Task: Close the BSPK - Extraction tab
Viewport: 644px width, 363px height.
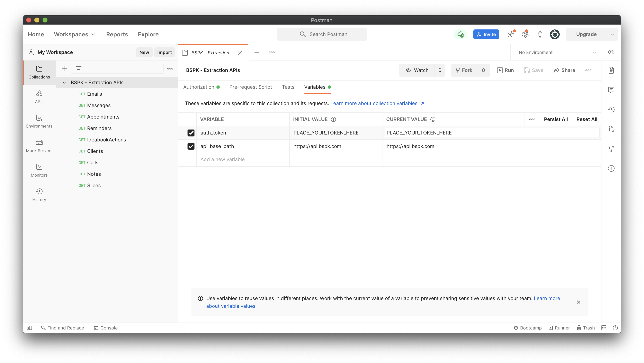Action: click(240, 53)
